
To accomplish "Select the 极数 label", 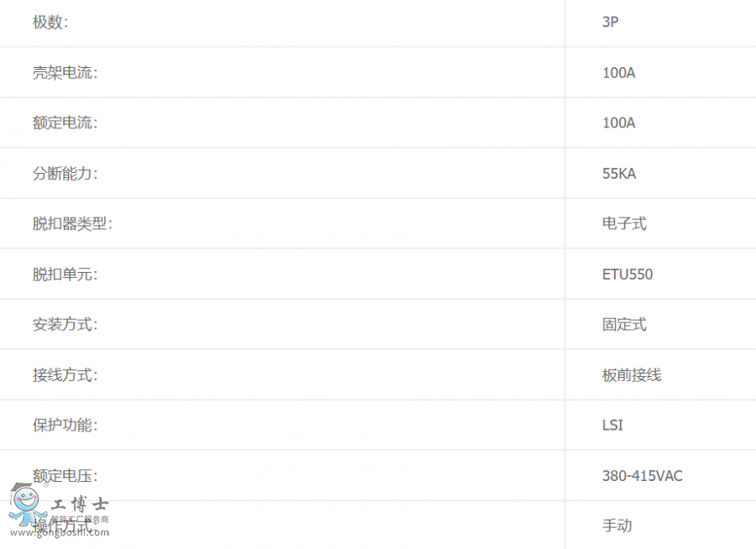I will click(x=50, y=23).
